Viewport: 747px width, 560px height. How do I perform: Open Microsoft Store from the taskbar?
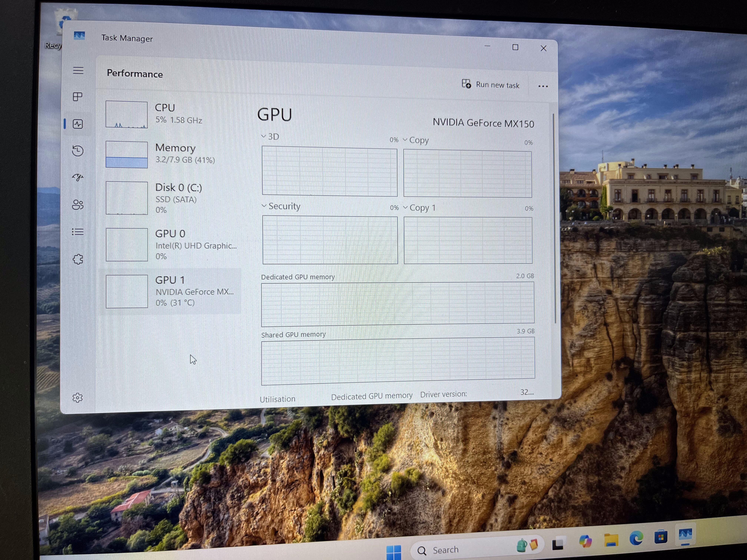click(x=661, y=536)
